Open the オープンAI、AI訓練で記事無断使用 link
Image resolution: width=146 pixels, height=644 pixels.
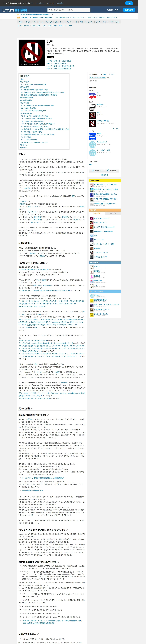pyautogui.click(x=42, y=478)
